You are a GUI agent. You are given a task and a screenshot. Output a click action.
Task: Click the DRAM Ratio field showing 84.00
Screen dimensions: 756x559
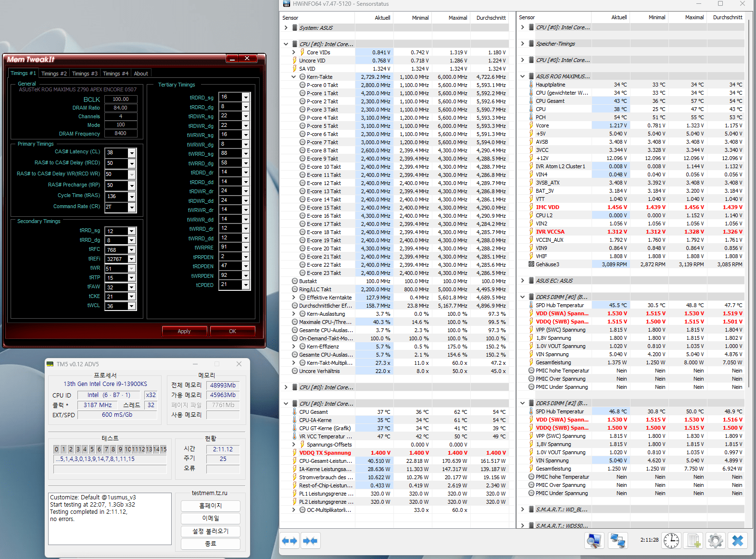coord(121,108)
